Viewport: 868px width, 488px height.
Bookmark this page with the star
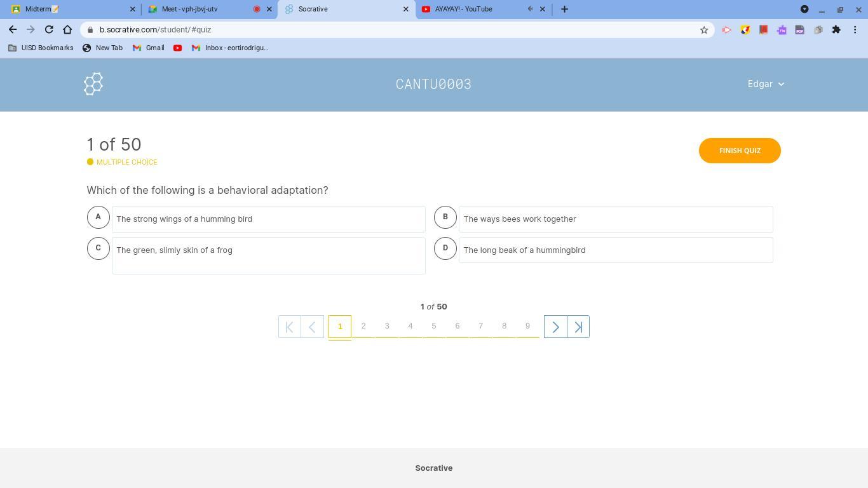pyautogui.click(x=704, y=30)
